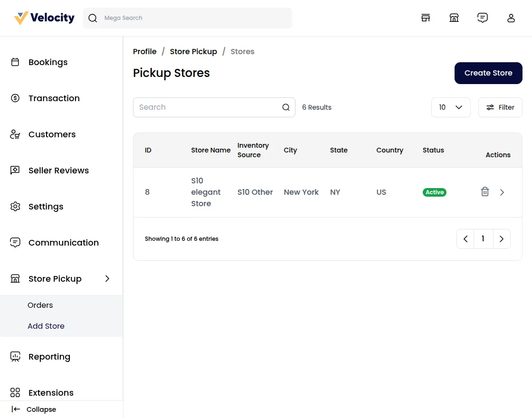
Task: Click the Active status badge
Action: click(x=434, y=192)
